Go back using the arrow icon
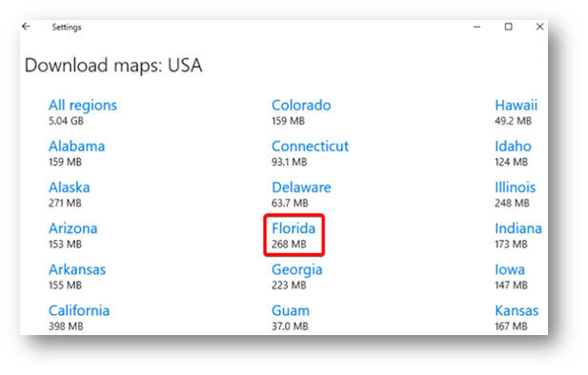588x375 pixels. 27,27
